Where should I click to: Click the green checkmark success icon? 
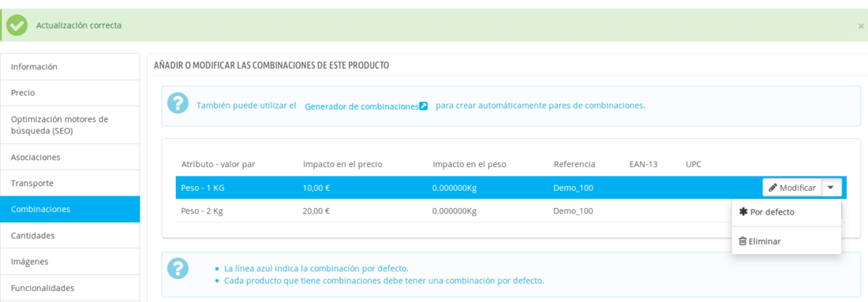click(17, 25)
